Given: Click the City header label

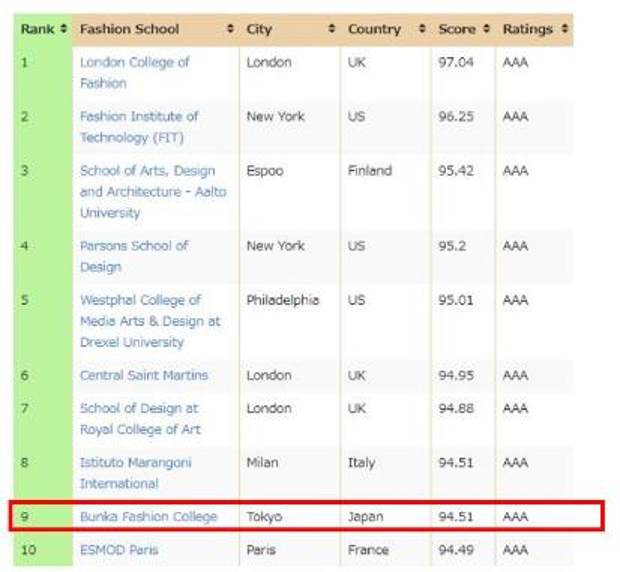Looking at the screenshot, I should tap(259, 29).
